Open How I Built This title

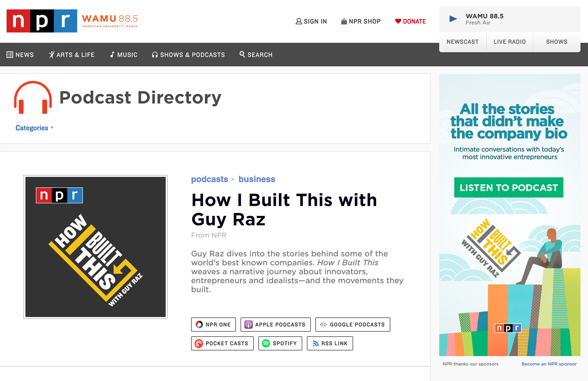click(x=284, y=210)
